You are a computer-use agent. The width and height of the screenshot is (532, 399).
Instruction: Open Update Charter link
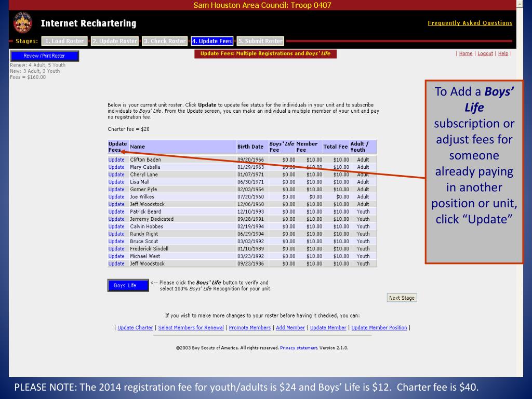(x=135, y=328)
